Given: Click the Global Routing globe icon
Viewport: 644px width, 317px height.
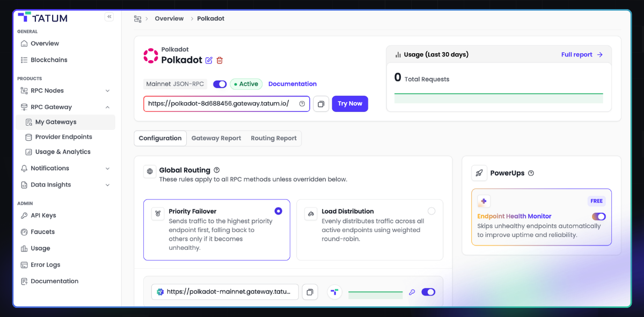Looking at the screenshot, I should pyautogui.click(x=150, y=172).
